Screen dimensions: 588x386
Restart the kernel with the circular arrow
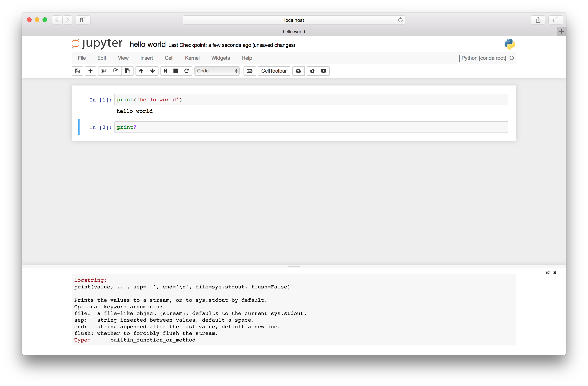[x=187, y=71]
